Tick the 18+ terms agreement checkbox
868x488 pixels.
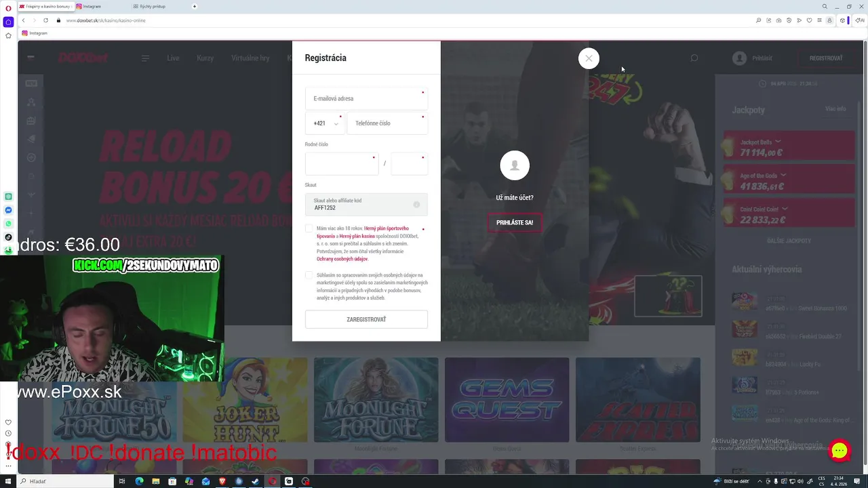[309, 228]
